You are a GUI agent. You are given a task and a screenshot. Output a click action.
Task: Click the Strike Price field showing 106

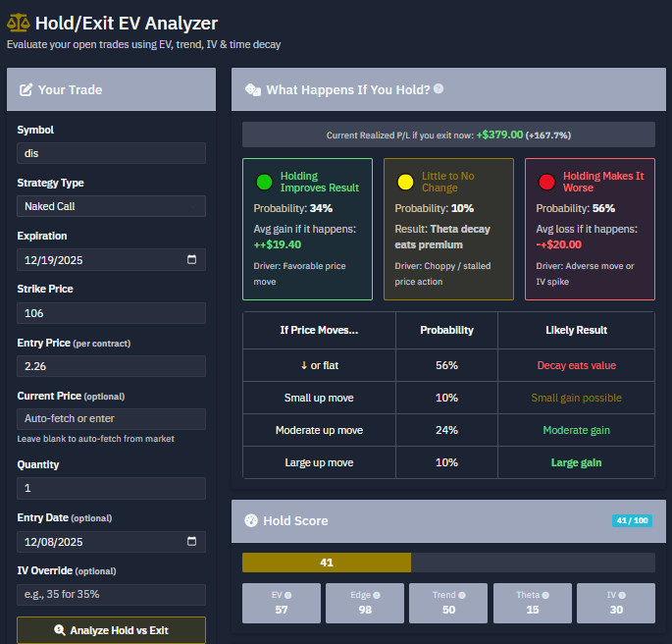111,313
